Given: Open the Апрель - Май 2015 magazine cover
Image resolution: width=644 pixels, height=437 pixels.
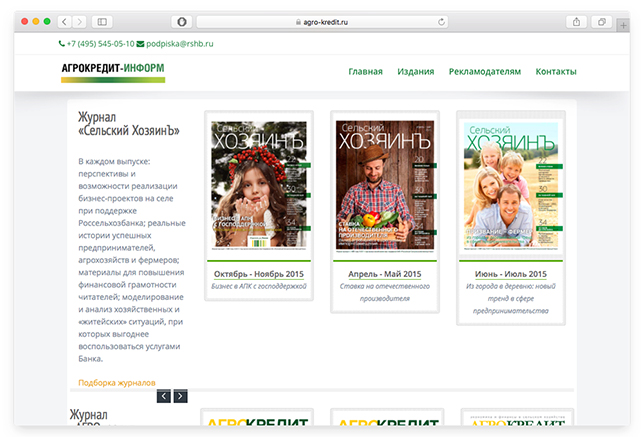Looking at the screenshot, I should pyautogui.click(x=385, y=186).
